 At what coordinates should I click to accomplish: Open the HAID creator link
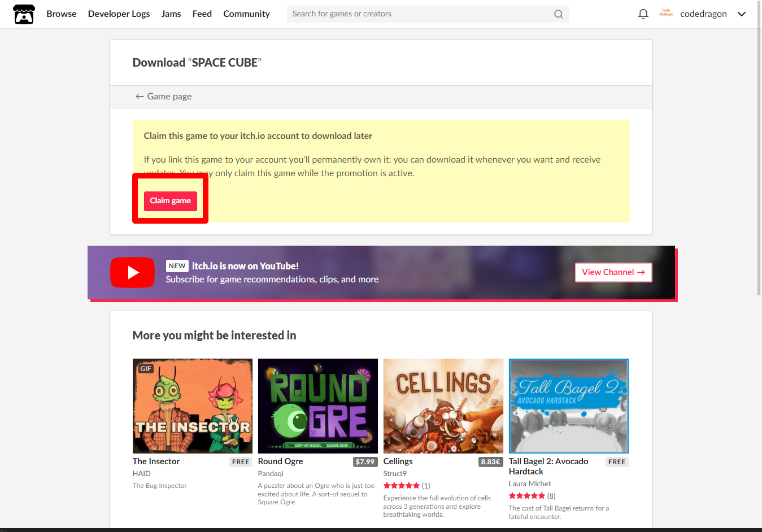click(x=142, y=474)
